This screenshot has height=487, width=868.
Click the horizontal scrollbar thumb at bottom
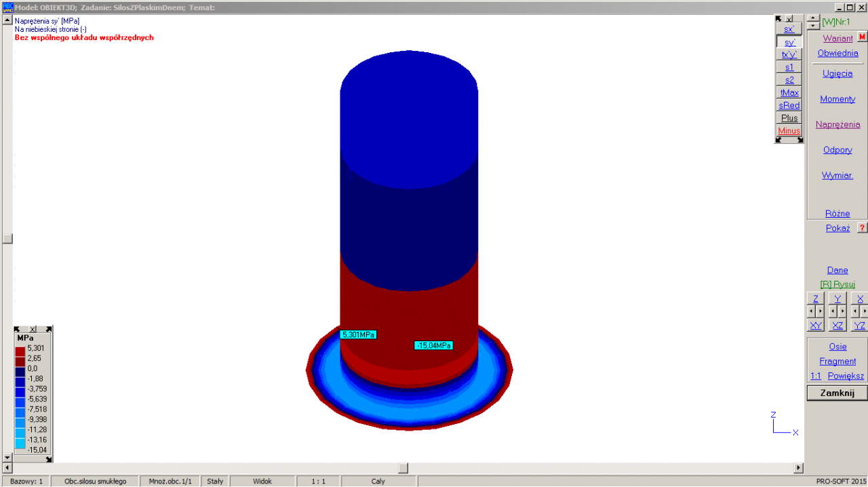coord(403,468)
